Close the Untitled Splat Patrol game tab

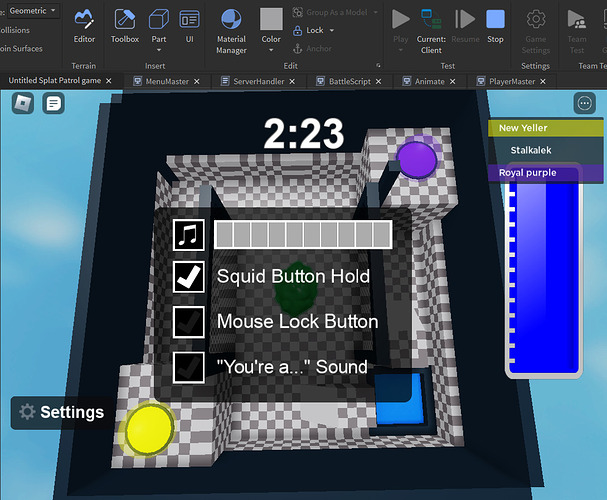click(109, 80)
